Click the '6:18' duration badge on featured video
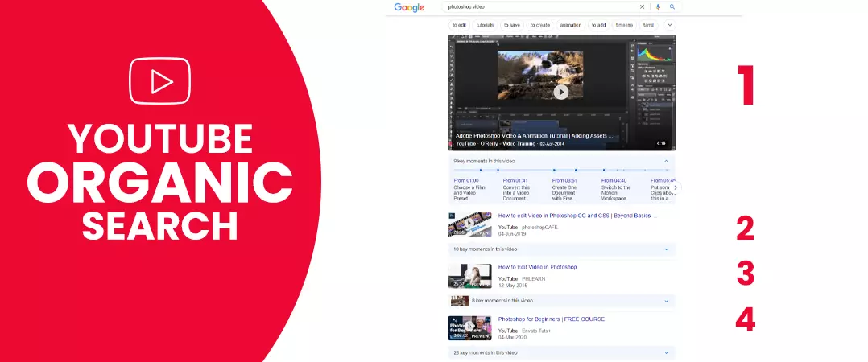Image resolution: width=868 pixels, height=362 pixels. 661,143
